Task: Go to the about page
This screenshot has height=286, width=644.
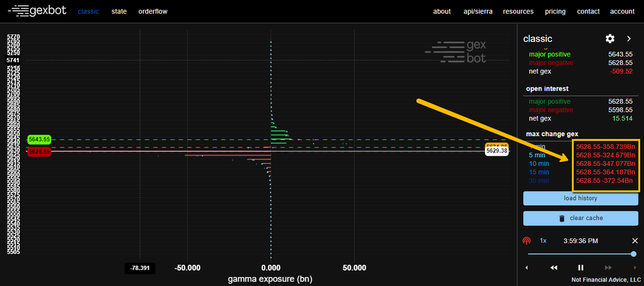Action: [442, 11]
